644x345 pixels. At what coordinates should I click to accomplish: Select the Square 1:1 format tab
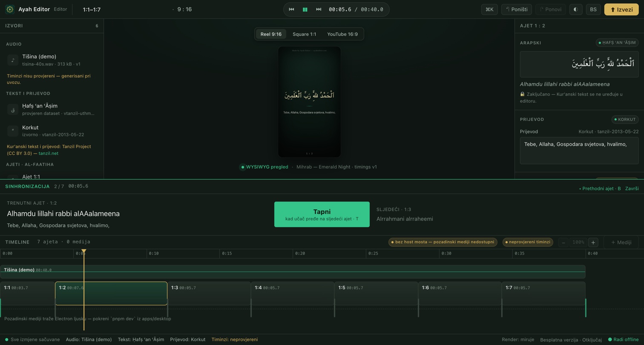[x=304, y=34]
